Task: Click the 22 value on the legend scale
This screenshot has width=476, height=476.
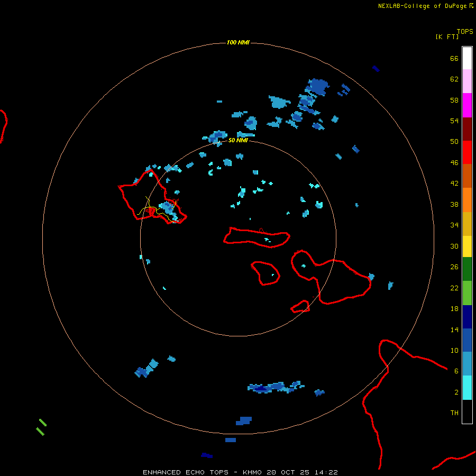Action: 454,288
